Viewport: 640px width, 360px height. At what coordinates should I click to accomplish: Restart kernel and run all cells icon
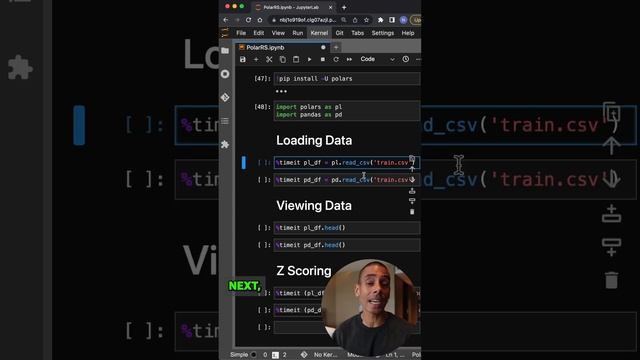[x=349, y=60]
